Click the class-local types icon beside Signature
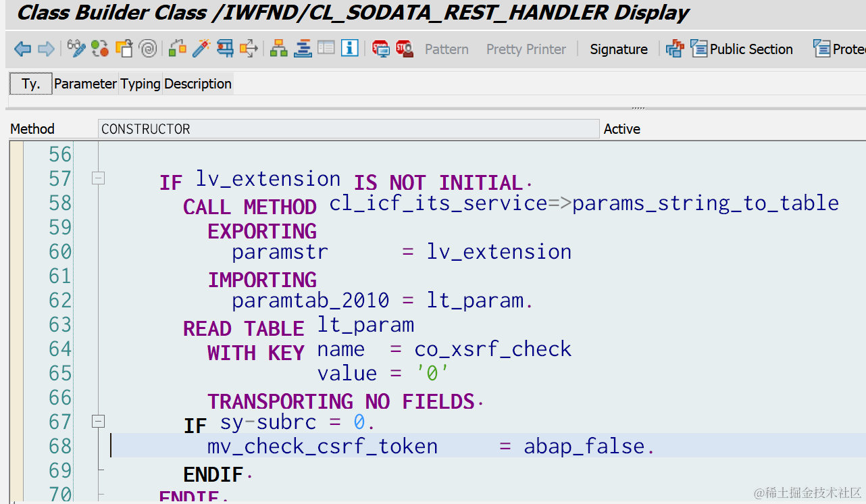This screenshot has width=866, height=504. 674,49
